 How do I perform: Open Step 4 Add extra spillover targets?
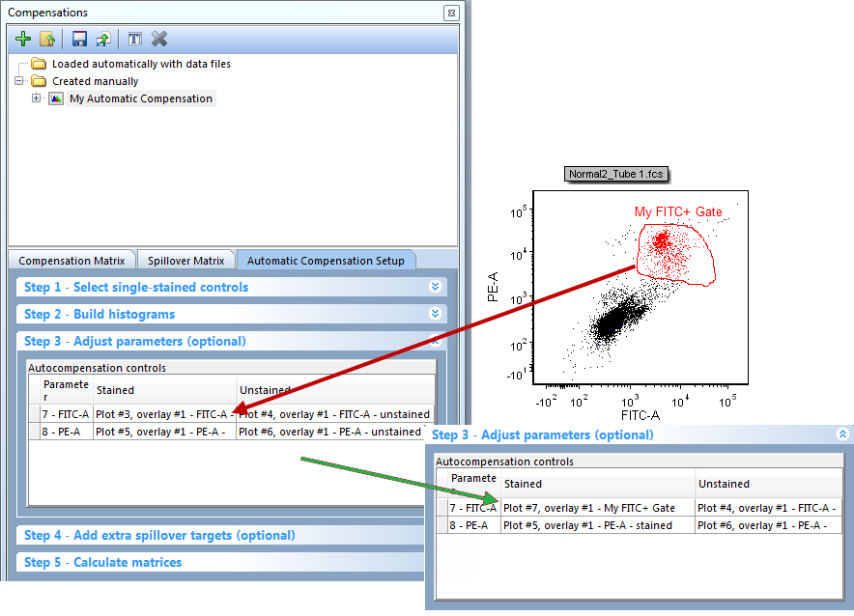pyautogui.click(x=159, y=535)
